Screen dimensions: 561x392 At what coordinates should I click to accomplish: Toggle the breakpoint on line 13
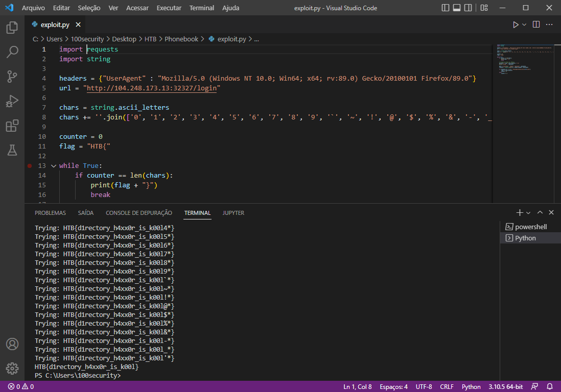point(30,166)
